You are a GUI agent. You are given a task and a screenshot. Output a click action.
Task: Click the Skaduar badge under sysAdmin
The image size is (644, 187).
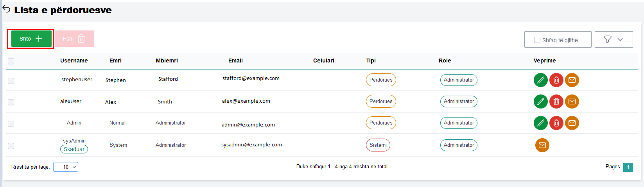[74, 149]
